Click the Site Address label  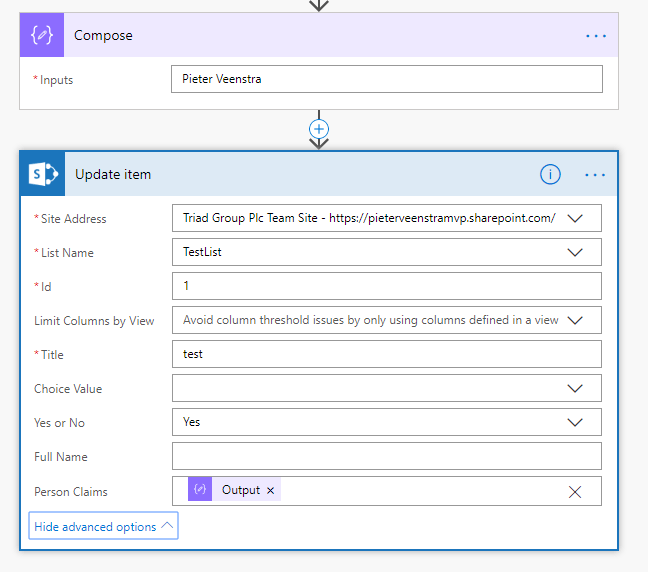point(73,219)
